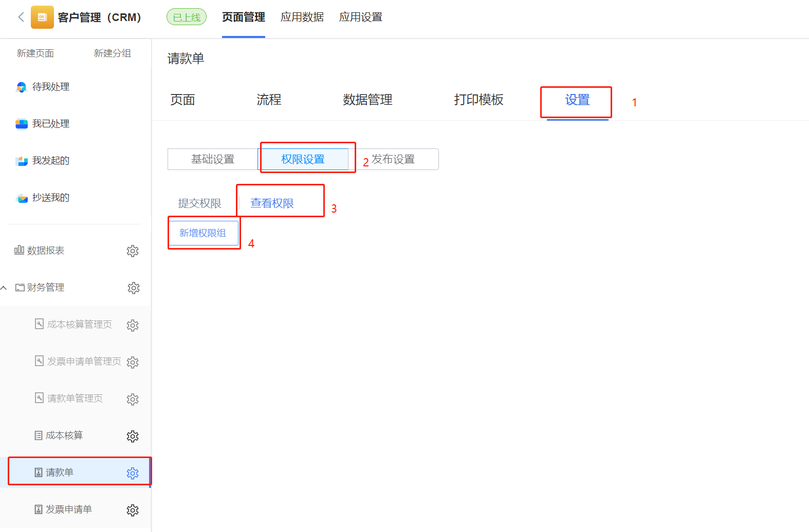Click the 财务管理 folder icon
This screenshot has width=809, height=532.
tap(20, 288)
